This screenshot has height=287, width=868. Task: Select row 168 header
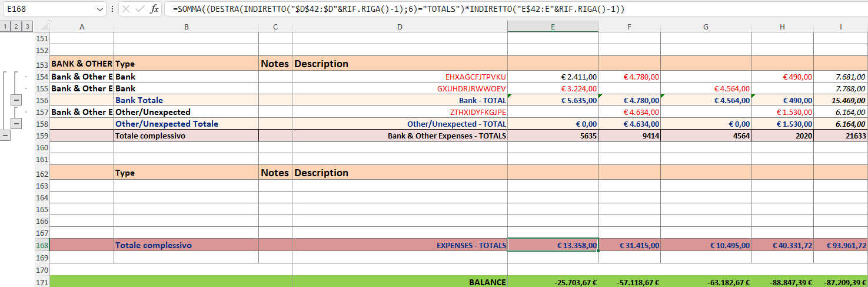tap(41, 245)
